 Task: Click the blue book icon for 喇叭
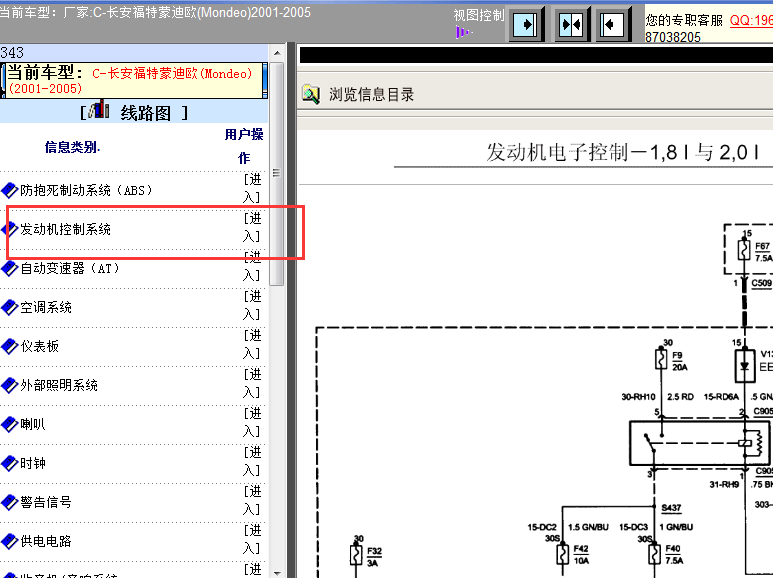click(9, 424)
